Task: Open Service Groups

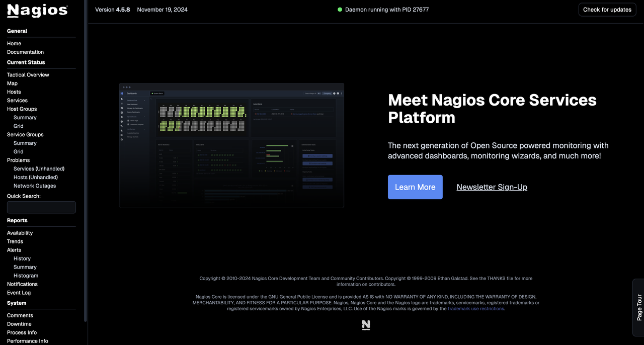Action: pos(25,134)
